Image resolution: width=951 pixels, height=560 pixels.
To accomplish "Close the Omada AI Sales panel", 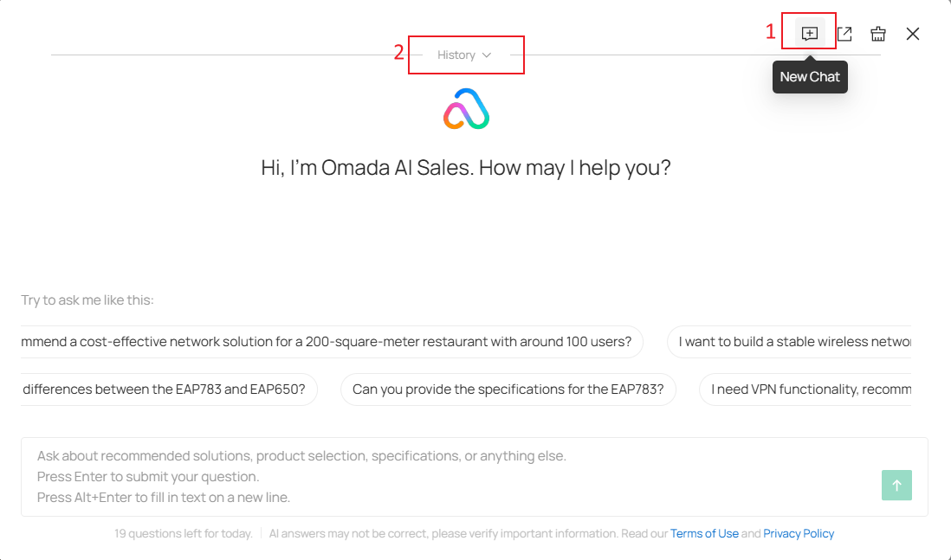I will point(913,34).
